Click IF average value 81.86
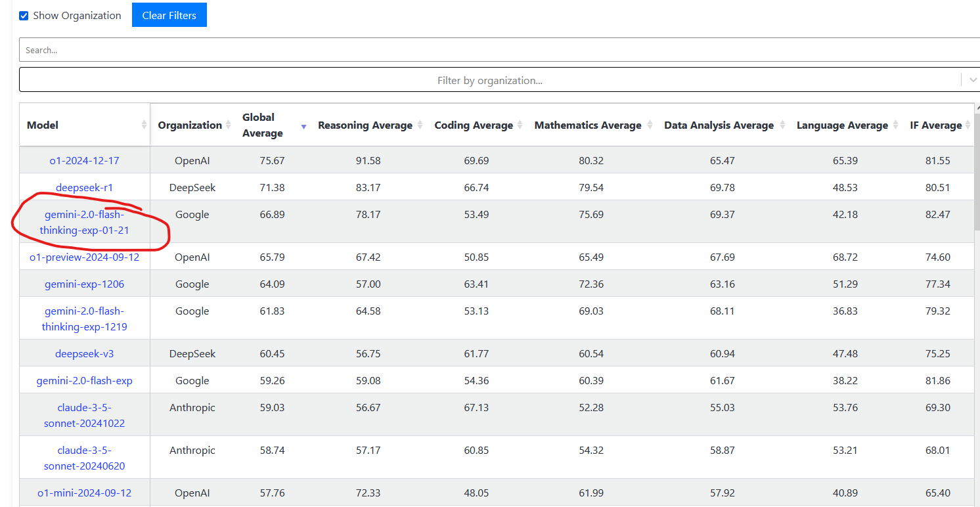Image resolution: width=980 pixels, height=507 pixels. pyautogui.click(x=938, y=380)
